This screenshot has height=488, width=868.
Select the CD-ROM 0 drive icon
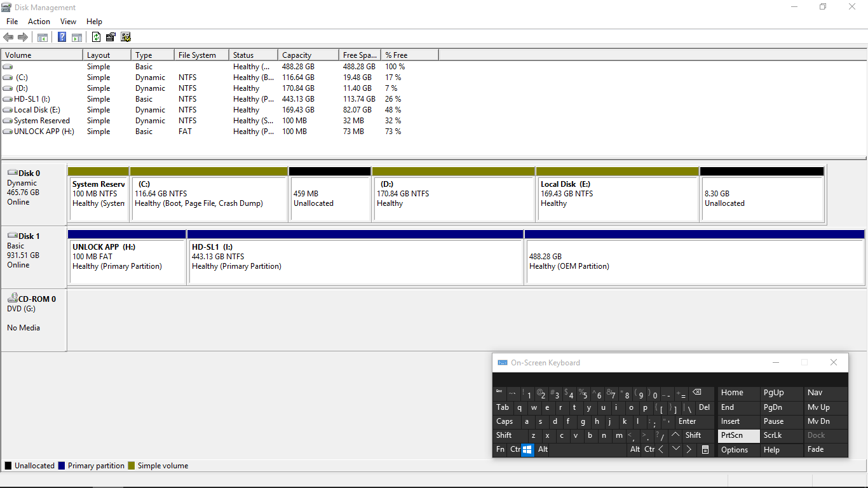(12, 299)
